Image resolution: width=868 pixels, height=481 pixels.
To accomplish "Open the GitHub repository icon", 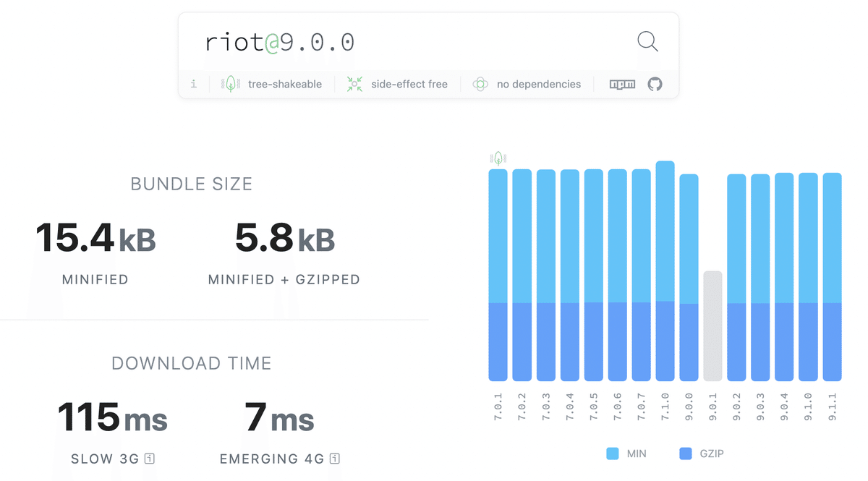I will 655,84.
